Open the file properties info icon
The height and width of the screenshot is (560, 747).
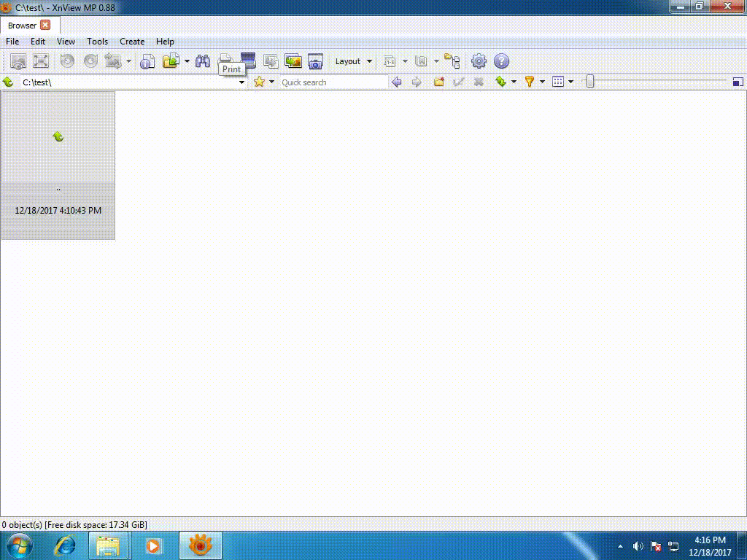(x=147, y=61)
